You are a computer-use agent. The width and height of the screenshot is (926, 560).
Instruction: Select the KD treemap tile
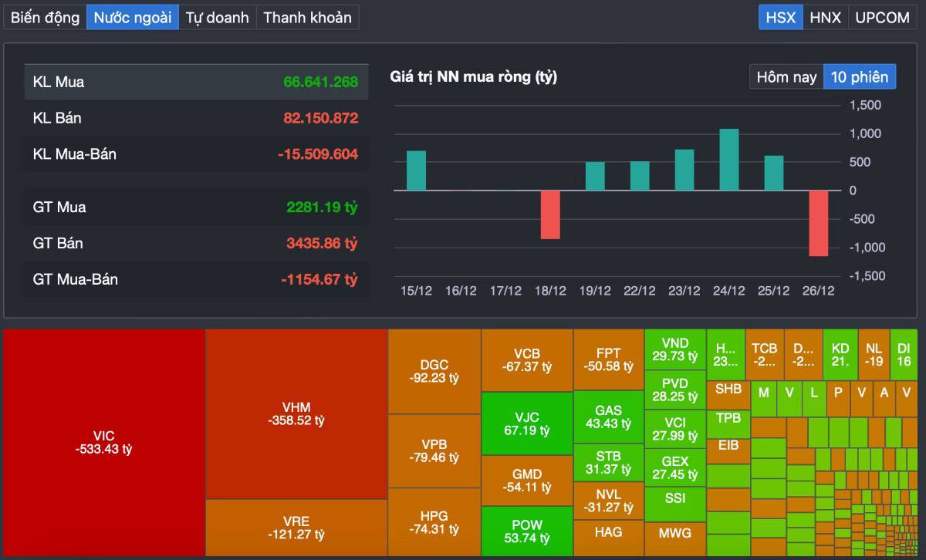pos(840,354)
